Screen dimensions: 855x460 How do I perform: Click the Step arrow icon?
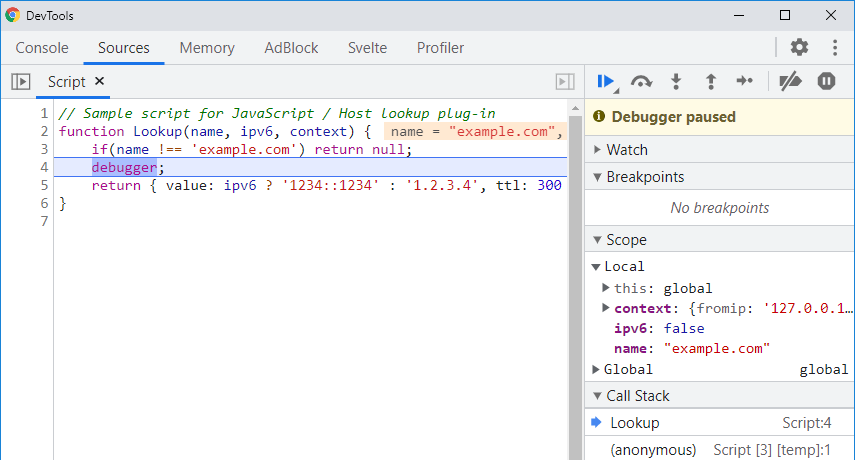click(744, 82)
